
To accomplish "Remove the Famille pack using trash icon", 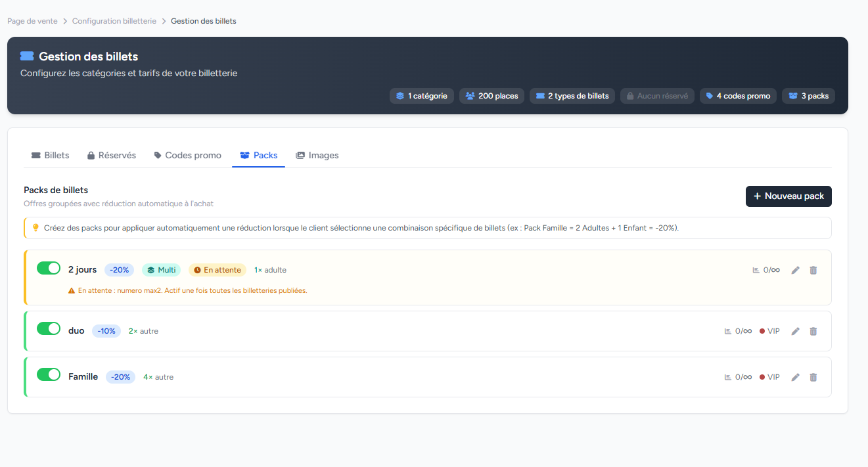I will tap(813, 377).
